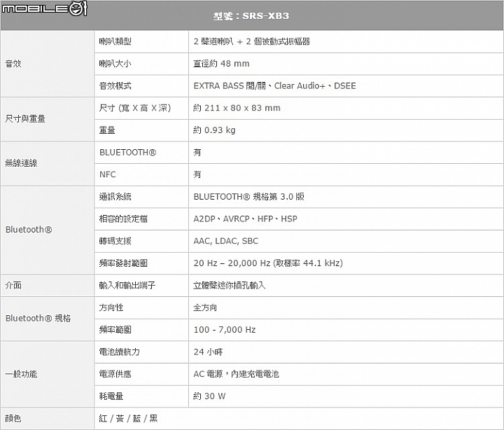
Task: Select the 'A2DP、AVRCP、HFP、HSP' value
Action: 245,219
